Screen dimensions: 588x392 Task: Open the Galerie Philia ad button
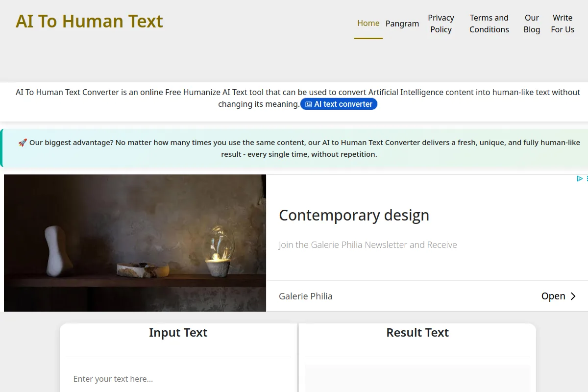pyautogui.click(x=559, y=296)
